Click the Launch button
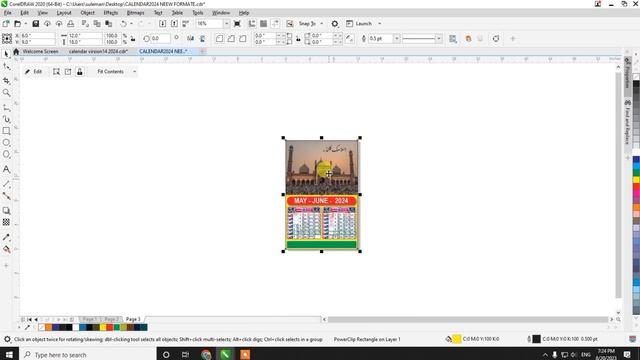 359,24
